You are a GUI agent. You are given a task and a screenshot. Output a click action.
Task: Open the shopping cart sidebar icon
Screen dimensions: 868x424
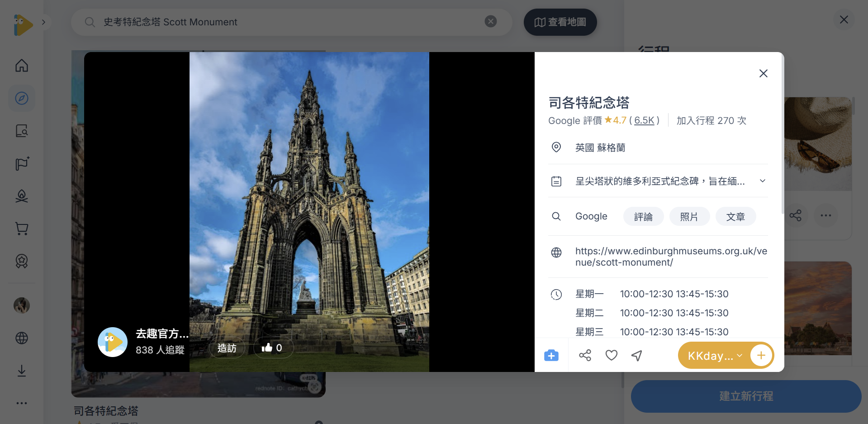click(21, 229)
